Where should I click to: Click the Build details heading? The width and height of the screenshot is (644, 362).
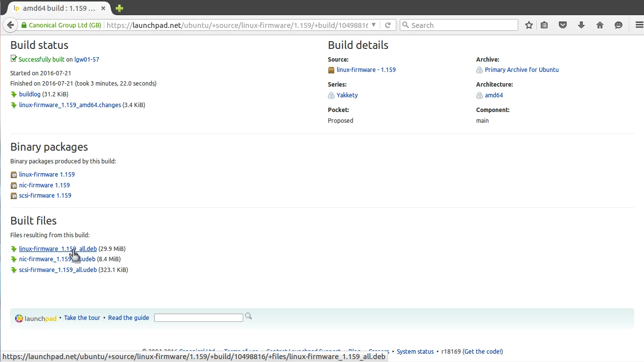click(x=358, y=45)
